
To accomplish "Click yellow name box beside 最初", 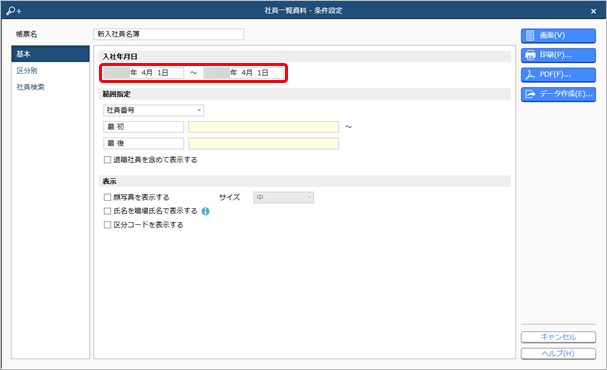I will [x=264, y=127].
